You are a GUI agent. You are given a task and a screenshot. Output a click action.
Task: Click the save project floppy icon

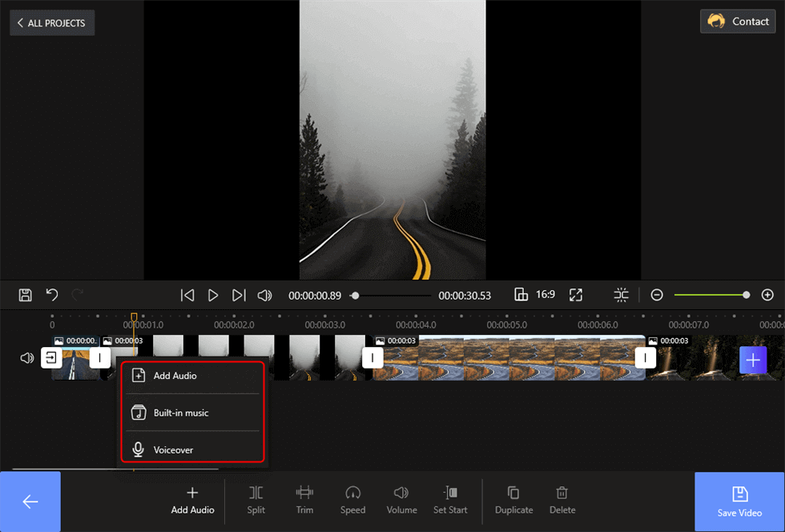click(25, 295)
